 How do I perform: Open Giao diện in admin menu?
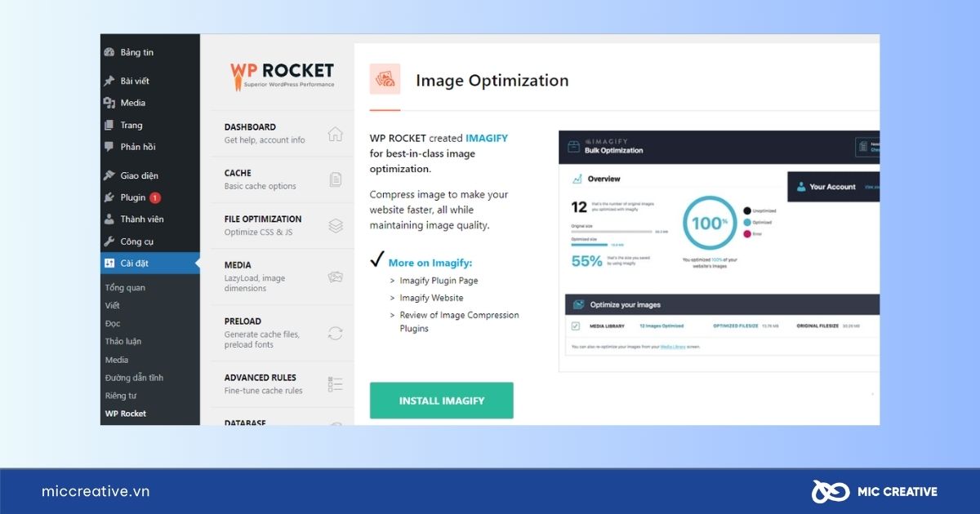click(140, 175)
